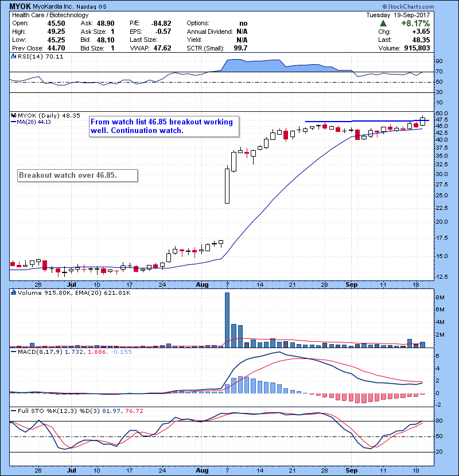459x476 pixels.
Task: Click the 8M label on the volume axis
Action: tap(440, 298)
